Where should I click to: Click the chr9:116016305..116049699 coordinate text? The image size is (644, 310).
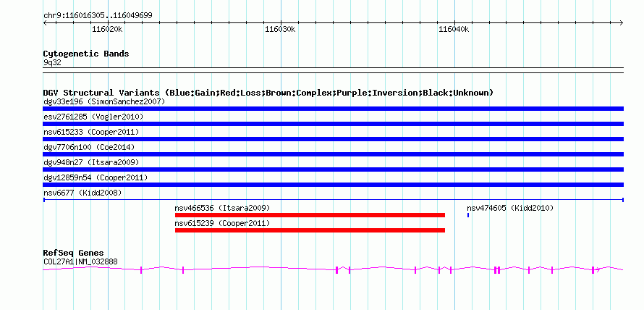tap(98, 16)
